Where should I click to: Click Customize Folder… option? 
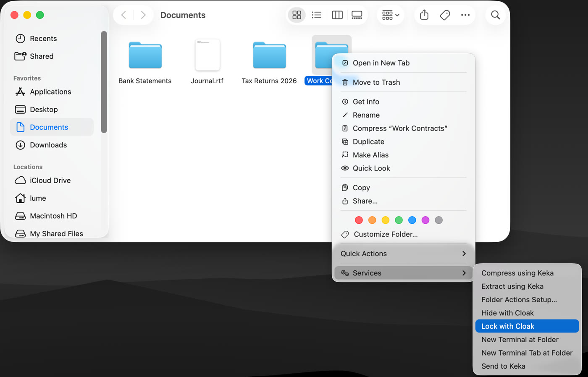click(x=404, y=234)
